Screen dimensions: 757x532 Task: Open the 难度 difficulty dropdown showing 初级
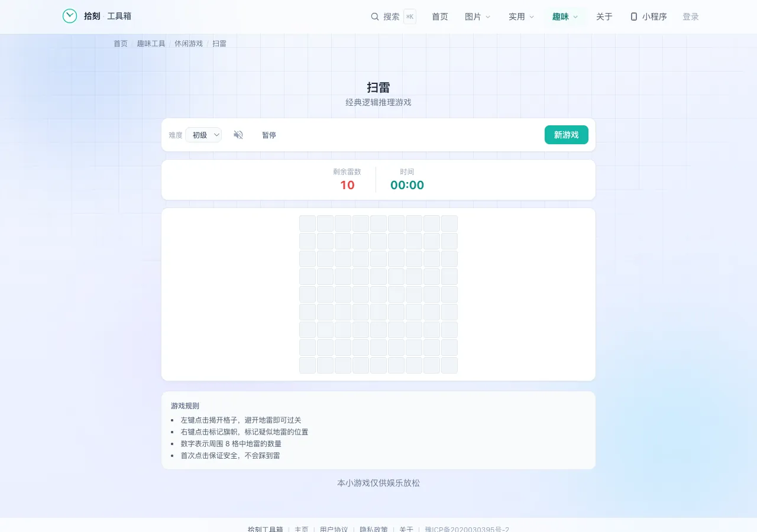(x=203, y=135)
